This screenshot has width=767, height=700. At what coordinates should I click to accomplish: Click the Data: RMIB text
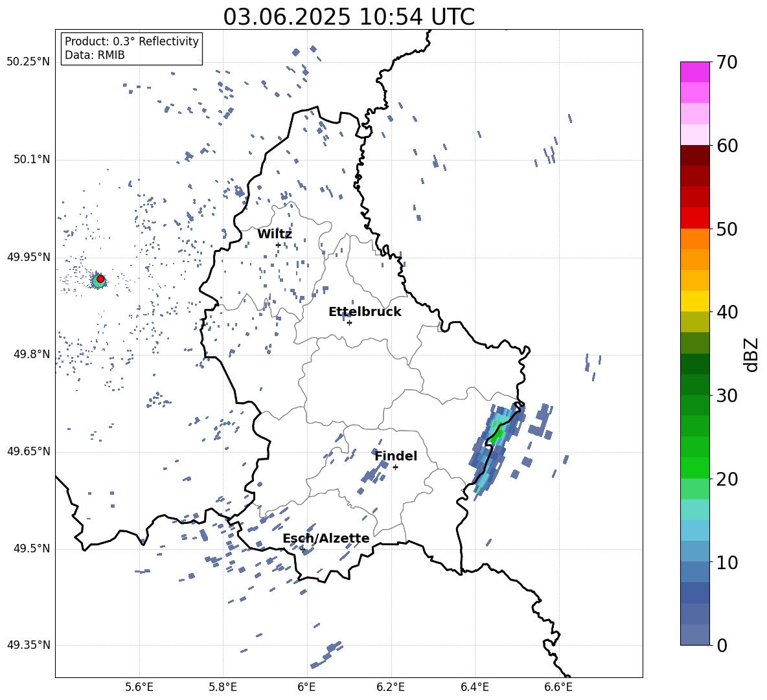[x=95, y=55]
